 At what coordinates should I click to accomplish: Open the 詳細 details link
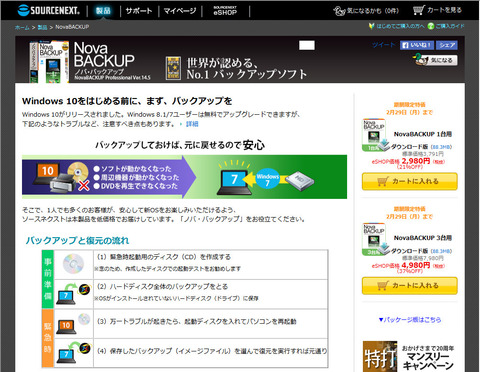[x=192, y=124]
